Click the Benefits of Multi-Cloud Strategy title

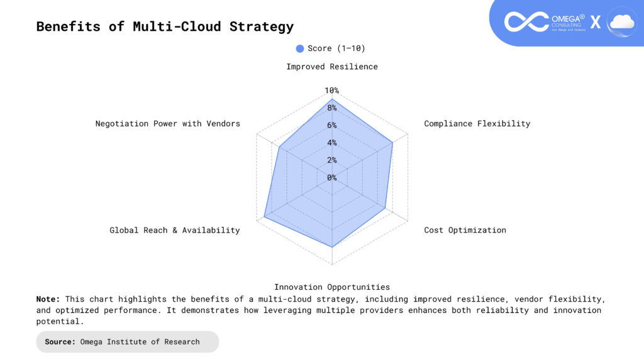pos(165,26)
